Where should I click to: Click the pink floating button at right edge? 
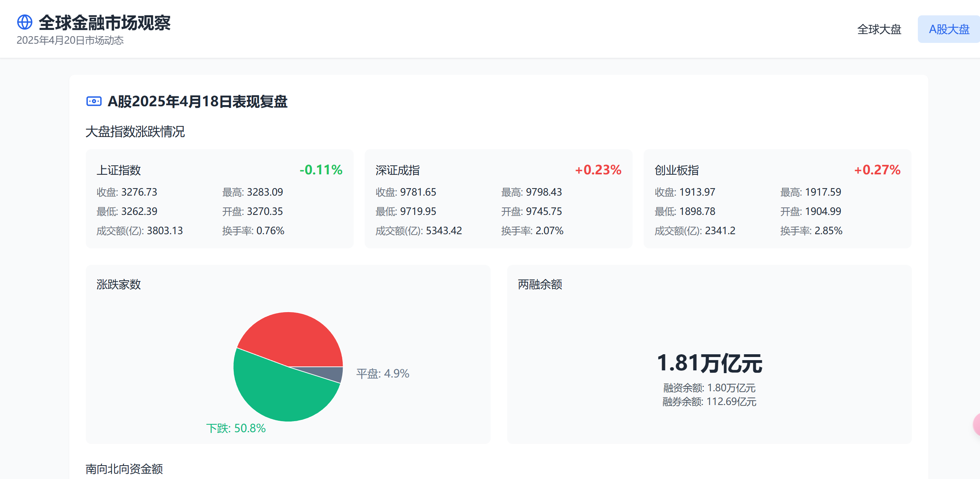pos(976,424)
